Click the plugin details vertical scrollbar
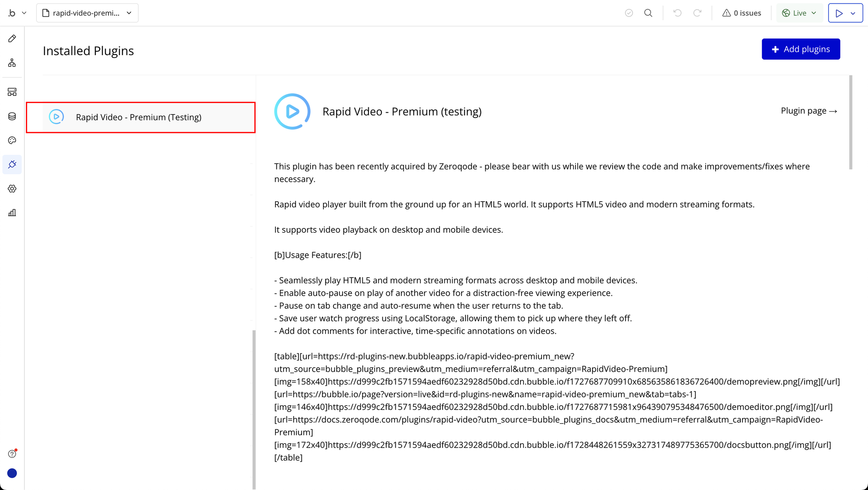The height and width of the screenshot is (490, 868). point(851,122)
